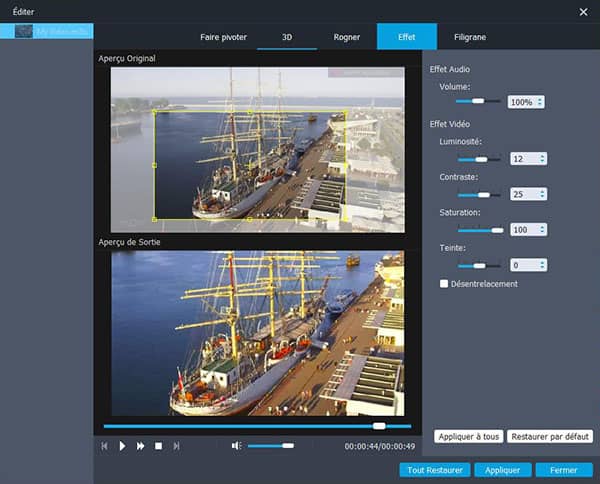Switch to the Rogner tab
Image resolution: width=600 pixels, height=484 pixels.
point(347,36)
